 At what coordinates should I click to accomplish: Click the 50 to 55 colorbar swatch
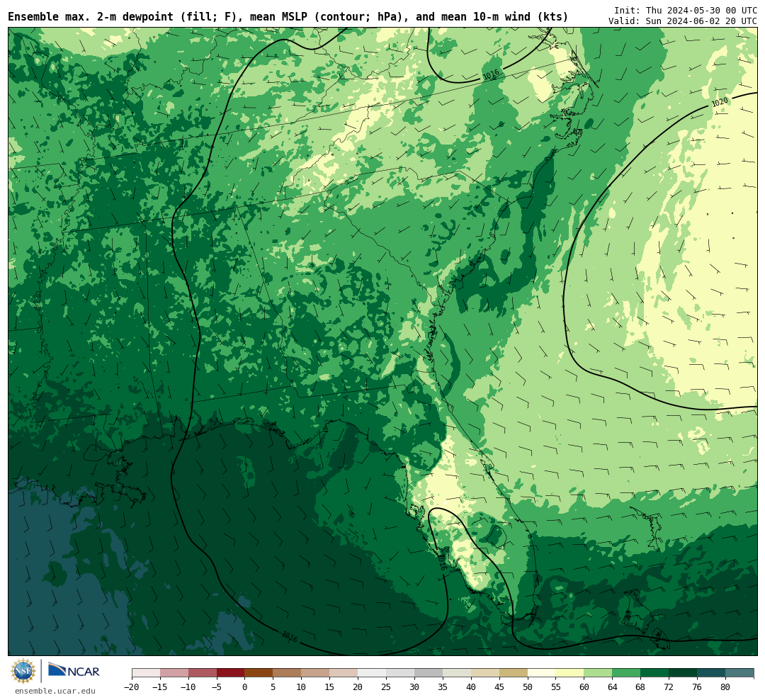pyautogui.click(x=542, y=673)
